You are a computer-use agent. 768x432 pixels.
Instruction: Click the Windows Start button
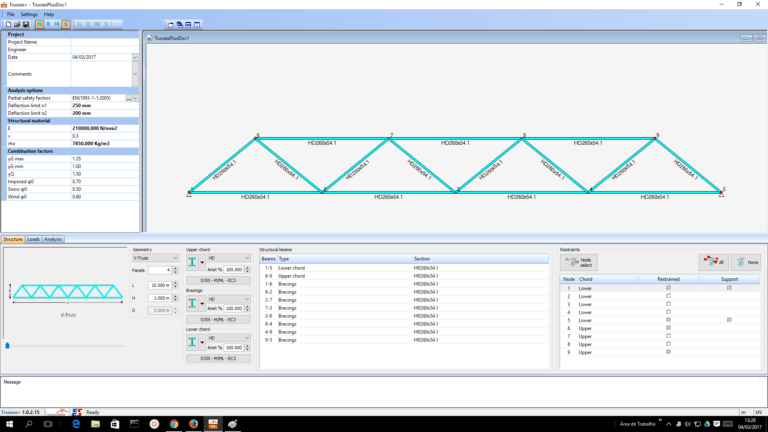pyautogui.click(x=9, y=424)
